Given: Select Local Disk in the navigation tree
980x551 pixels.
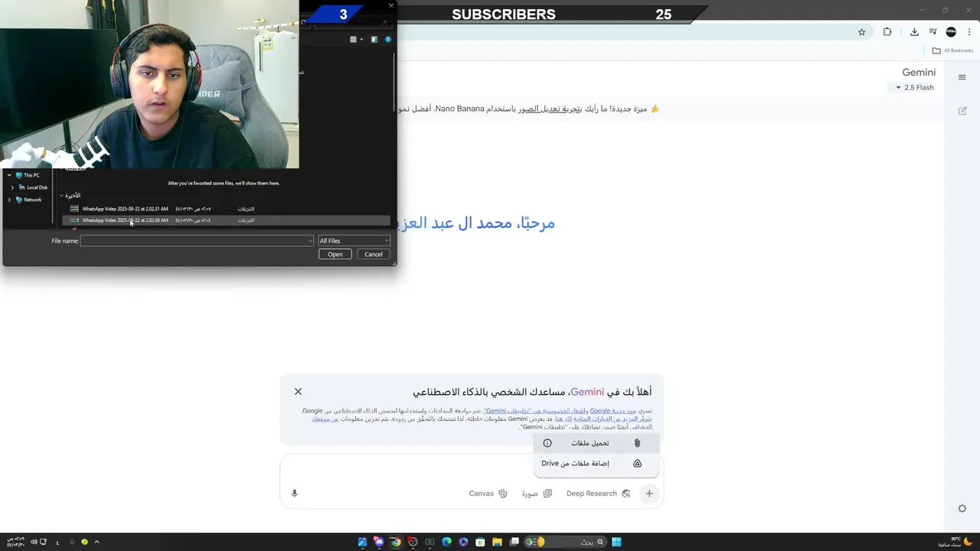Looking at the screenshot, I should pos(33,187).
